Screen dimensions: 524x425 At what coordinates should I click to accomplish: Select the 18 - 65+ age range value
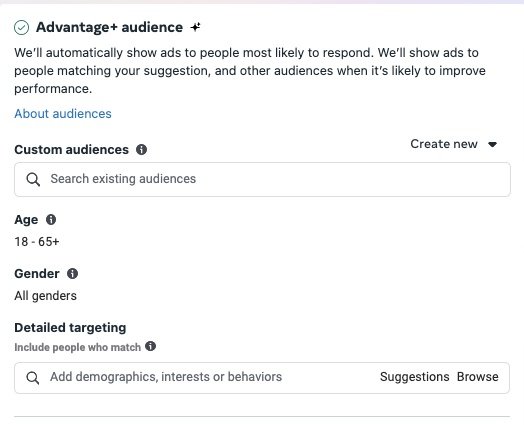tap(37, 242)
